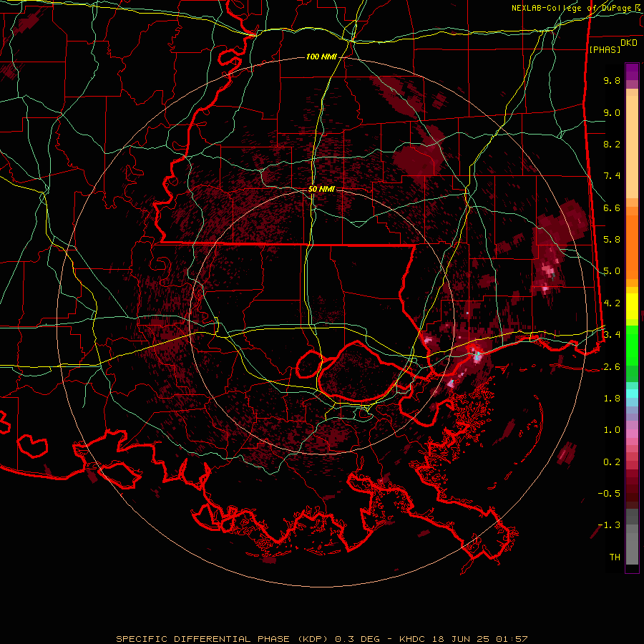Screen dimensions: 644x644
Task: Pick the cyan segment of the color bar
Action: click(632, 394)
